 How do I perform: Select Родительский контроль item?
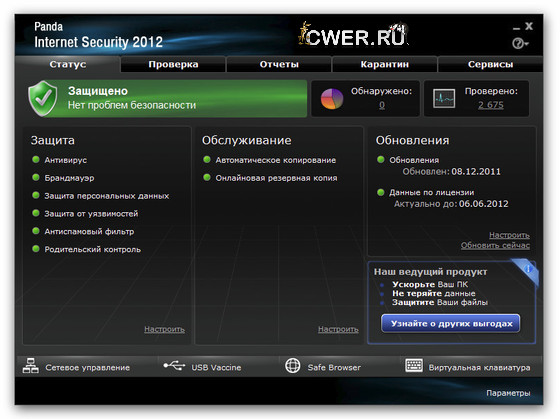point(92,249)
